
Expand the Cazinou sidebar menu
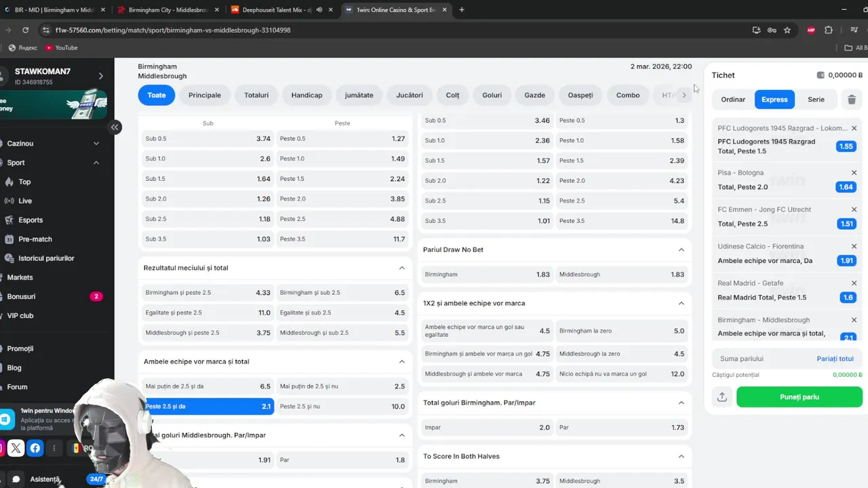(x=96, y=144)
